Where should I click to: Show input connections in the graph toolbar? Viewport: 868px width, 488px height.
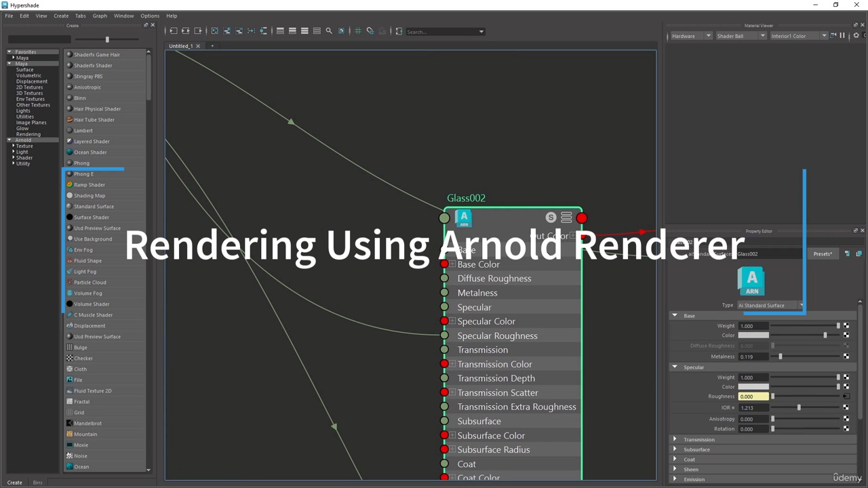coord(173,31)
